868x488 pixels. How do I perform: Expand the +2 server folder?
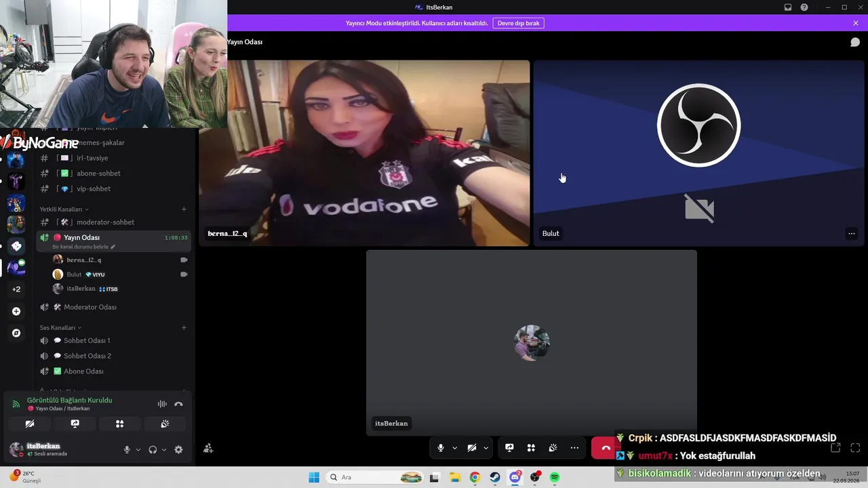coord(16,289)
